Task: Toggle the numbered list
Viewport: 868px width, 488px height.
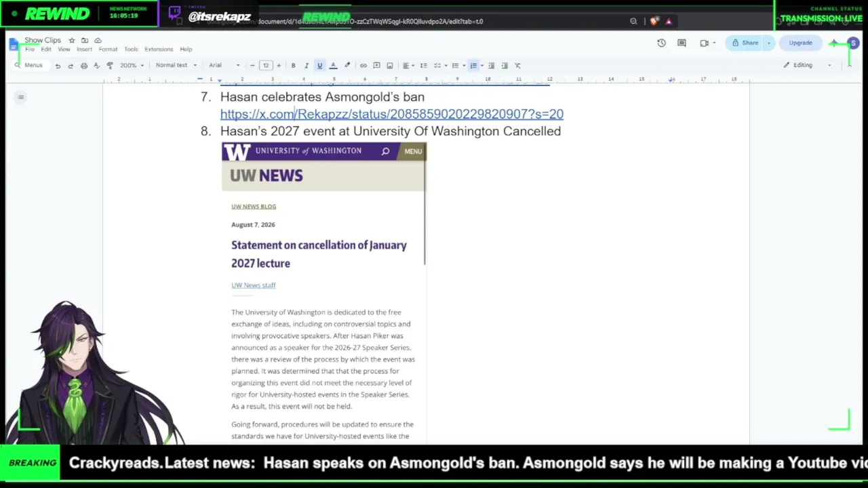Action: 473,66
